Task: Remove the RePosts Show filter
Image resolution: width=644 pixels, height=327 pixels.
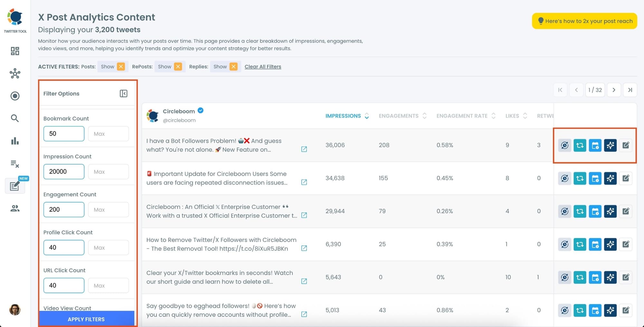Action: [178, 66]
